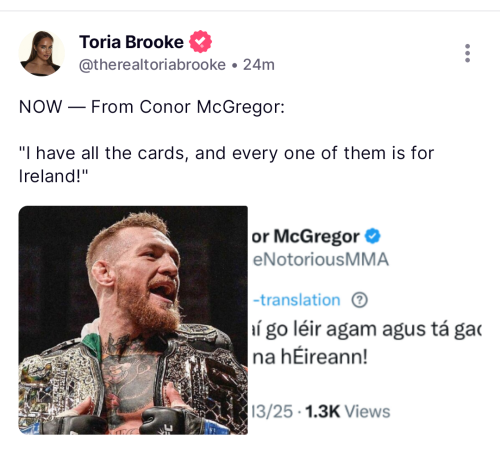
Task: Click Toria Brooke's pink verified badge
Action: coord(200,42)
